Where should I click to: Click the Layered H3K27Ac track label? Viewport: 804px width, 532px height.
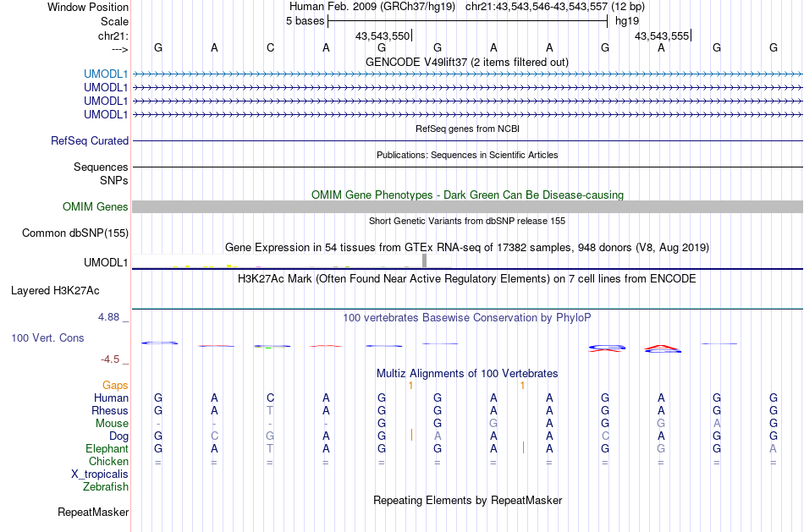point(55,291)
